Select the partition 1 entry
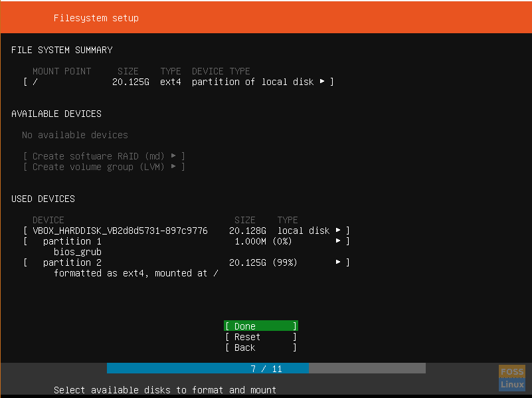This screenshot has height=398, width=532. pos(186,241)
